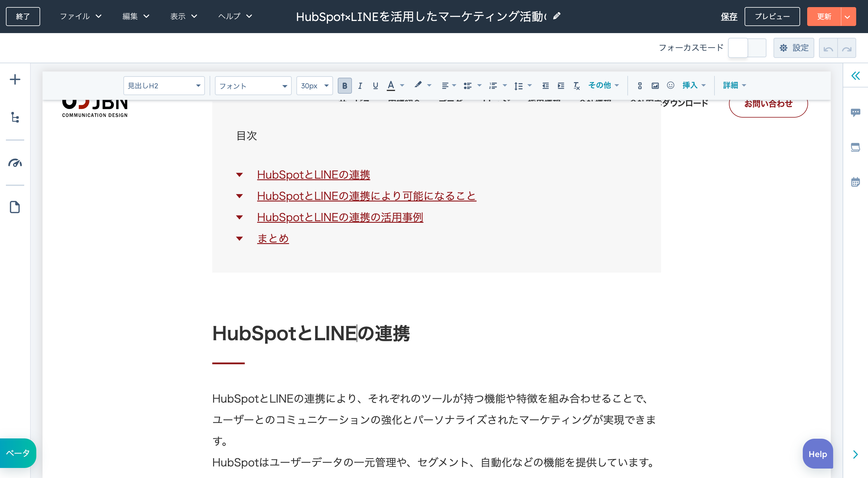Viewport: 868px width, 478px height.
Task: Open the text color dropdown arrow
Action: [x=402, y=86]
